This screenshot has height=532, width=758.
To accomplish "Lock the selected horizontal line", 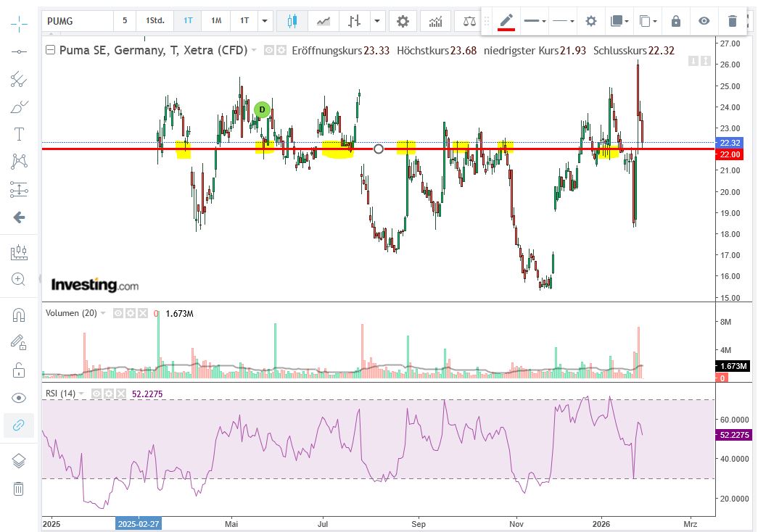I will [676, 21].
